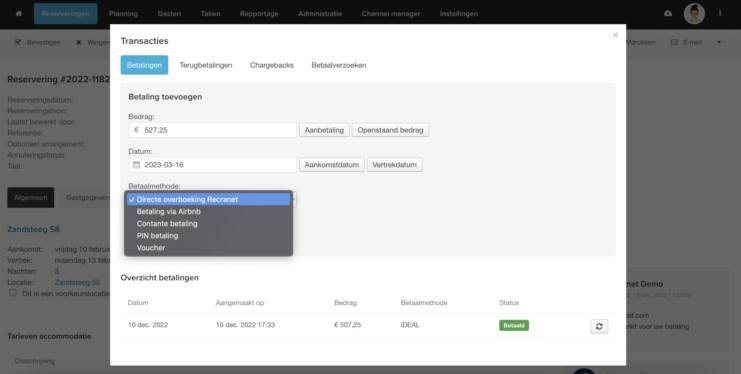Screen dimensions: 741x374
Task: Click the refresh icon for iDEAL payment
Action: point(599,326)
